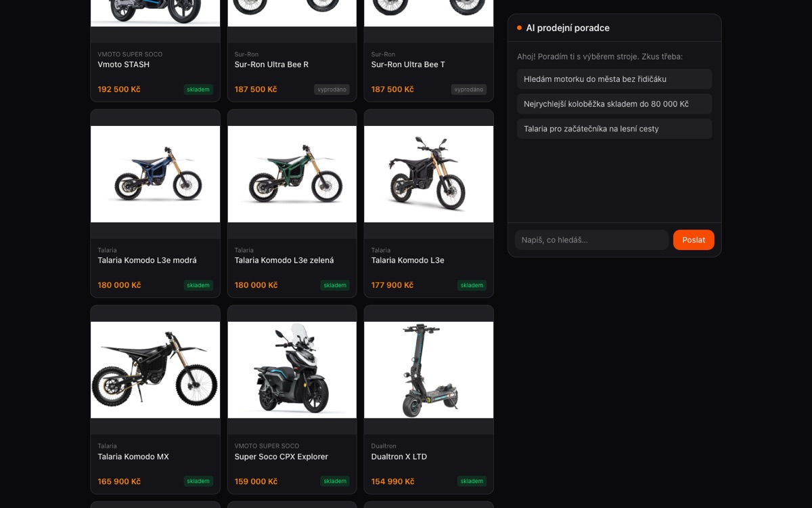Image resolution: width=812 pixels, height=508 pixels.
Task: Pick suggestion 'Hledám motorku do města bez řidičáku'
Action: coord(614,79)
